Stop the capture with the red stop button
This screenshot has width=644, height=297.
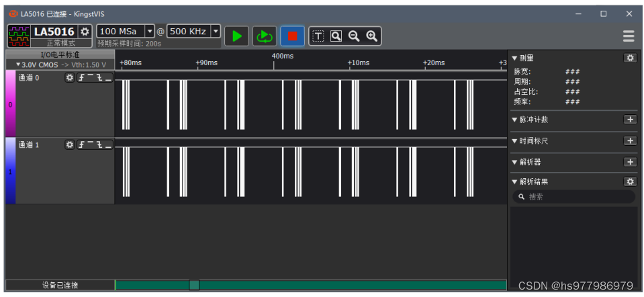click(292, 36)
